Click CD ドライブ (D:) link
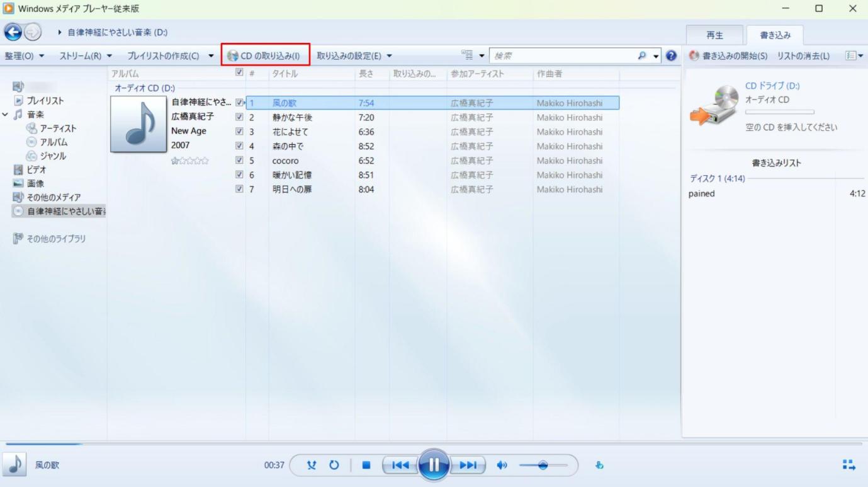Screen dimensions: 868x487 (x=772, y=86)
